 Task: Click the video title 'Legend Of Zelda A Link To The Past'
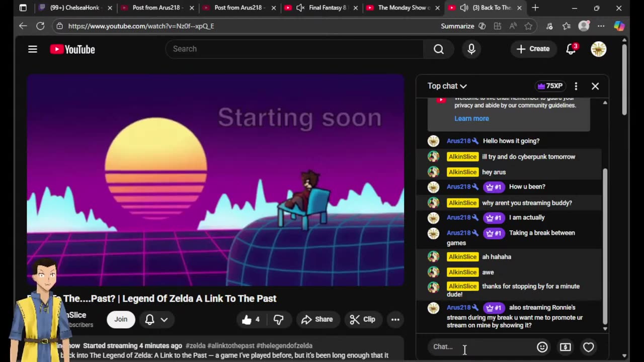tap(199, 299)
